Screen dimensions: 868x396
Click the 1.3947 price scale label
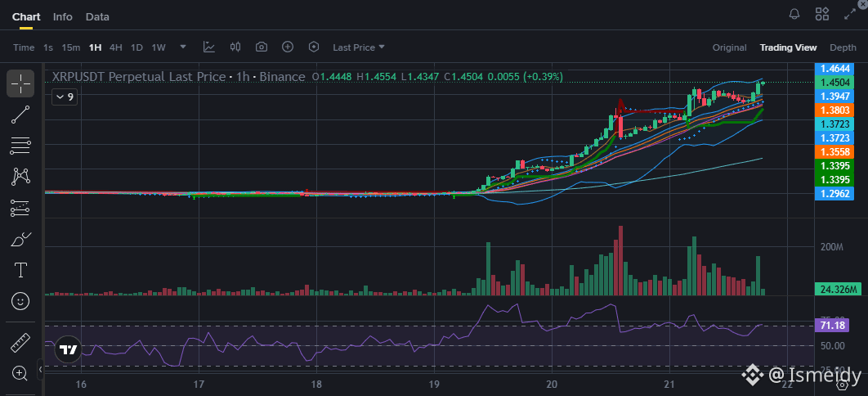click(834, 97)
